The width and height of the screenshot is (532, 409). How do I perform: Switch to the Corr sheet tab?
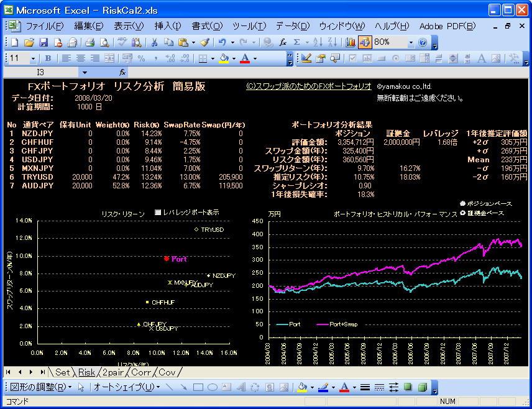(141, 372)
